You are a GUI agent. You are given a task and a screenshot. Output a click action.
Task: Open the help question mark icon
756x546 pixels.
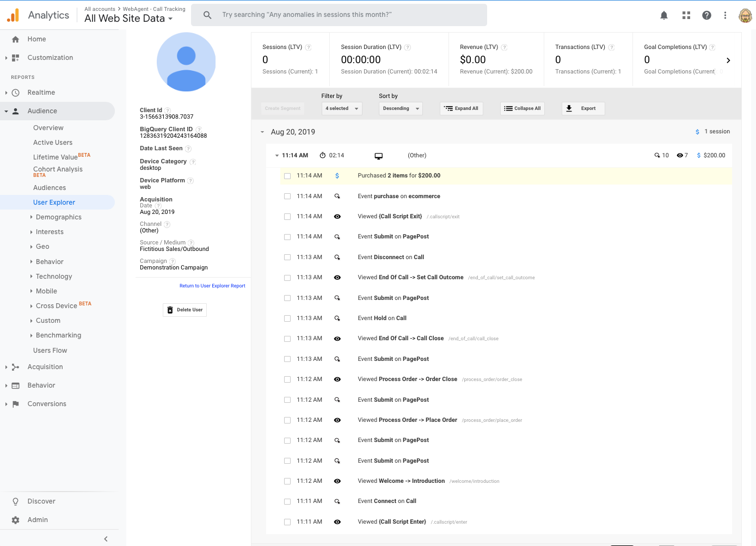pos(706,15)
